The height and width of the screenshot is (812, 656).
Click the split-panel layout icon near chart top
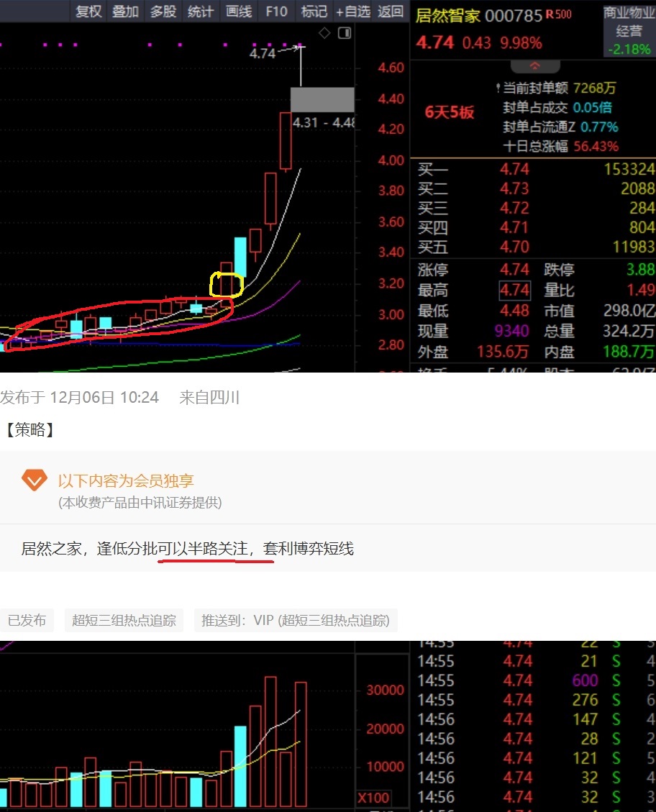pyautogui.click(x=345, y=33)
